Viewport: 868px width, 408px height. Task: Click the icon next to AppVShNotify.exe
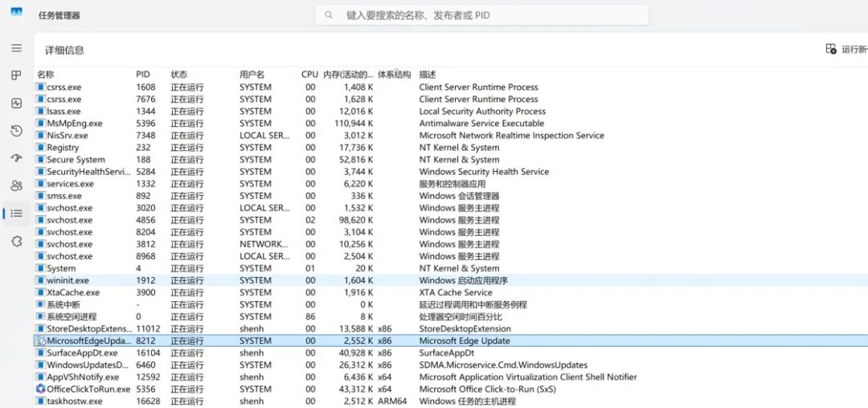40,377
